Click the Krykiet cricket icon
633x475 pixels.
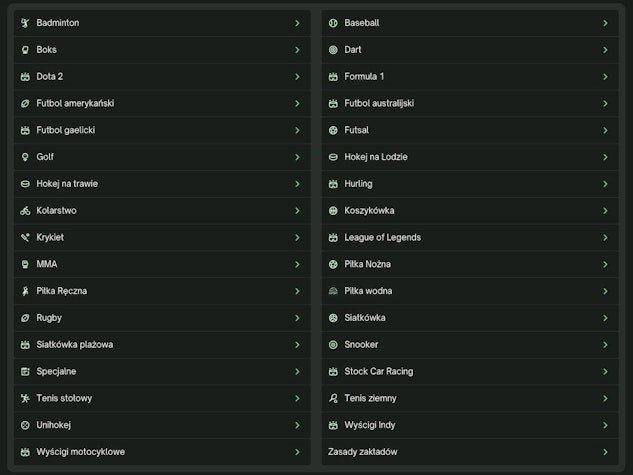click(25, 238)
